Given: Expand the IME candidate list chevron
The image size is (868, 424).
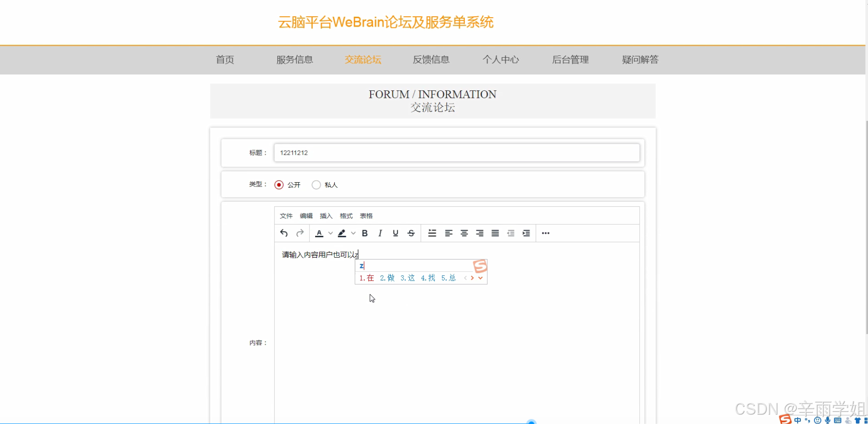Looking at the screenshot, I should (x=481, y=278).
